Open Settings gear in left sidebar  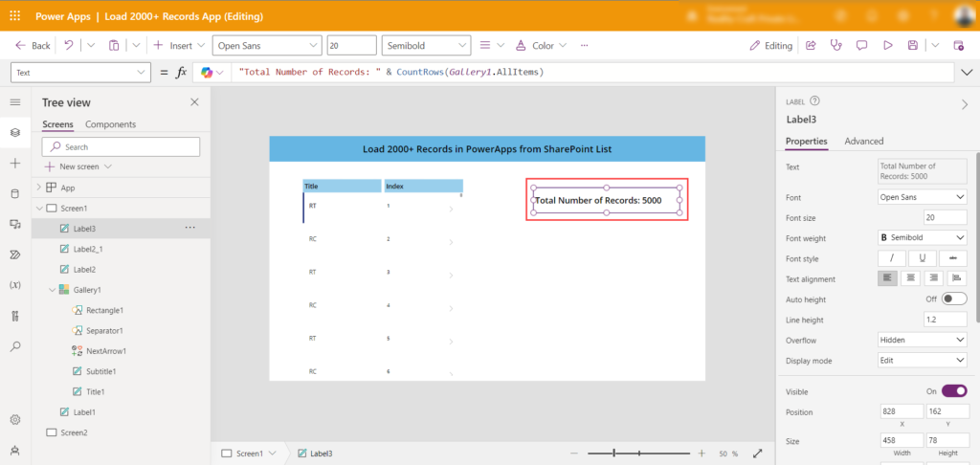(14, 420)
